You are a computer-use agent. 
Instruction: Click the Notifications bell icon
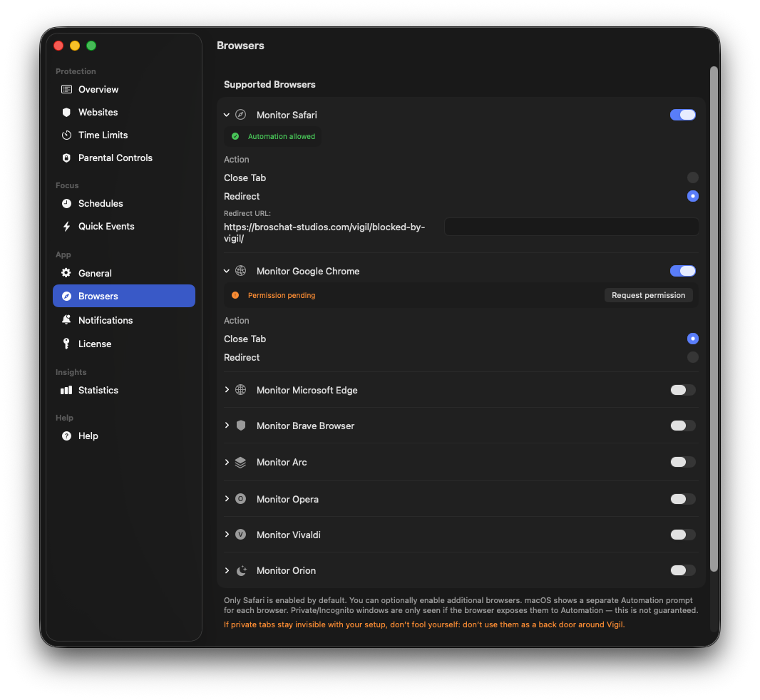pos(66,320)
